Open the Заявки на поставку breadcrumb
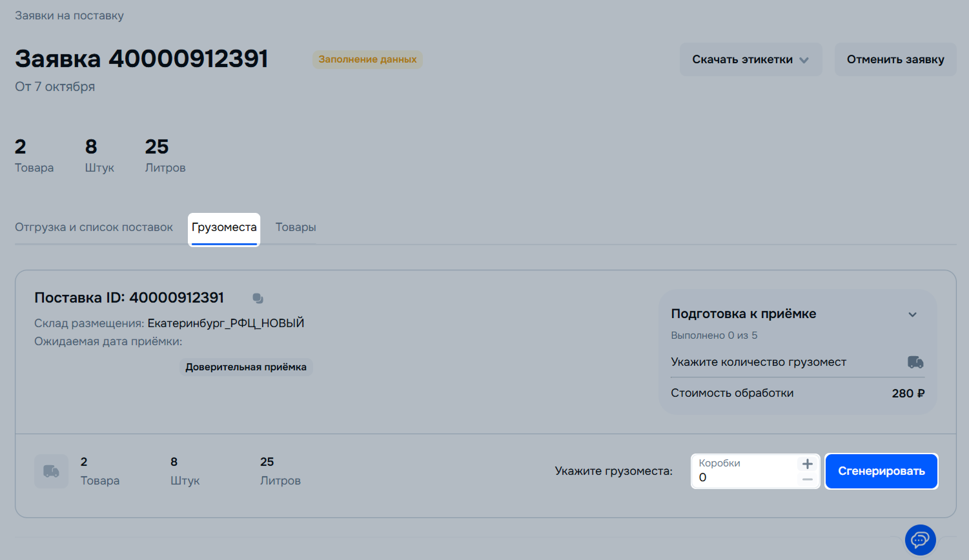The image size is (969, 560). point(69,15)
